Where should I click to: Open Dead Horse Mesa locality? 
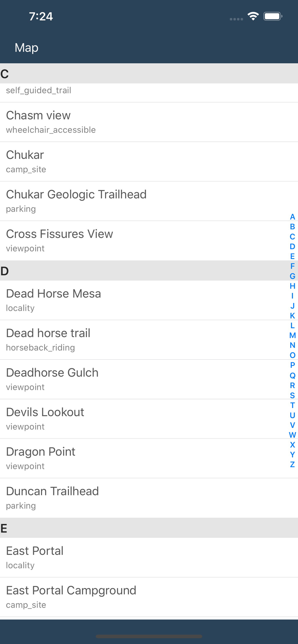coord(149,300)
